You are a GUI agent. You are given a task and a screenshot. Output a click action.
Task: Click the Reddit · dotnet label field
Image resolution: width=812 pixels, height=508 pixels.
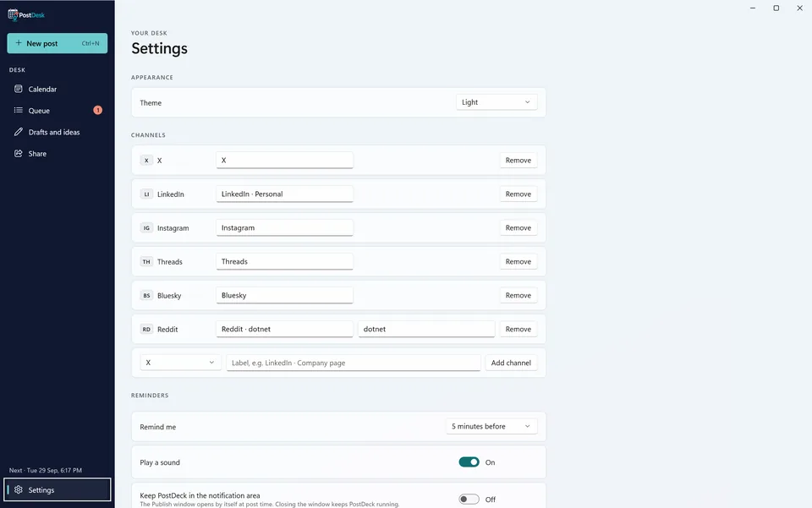coord(284,329)
